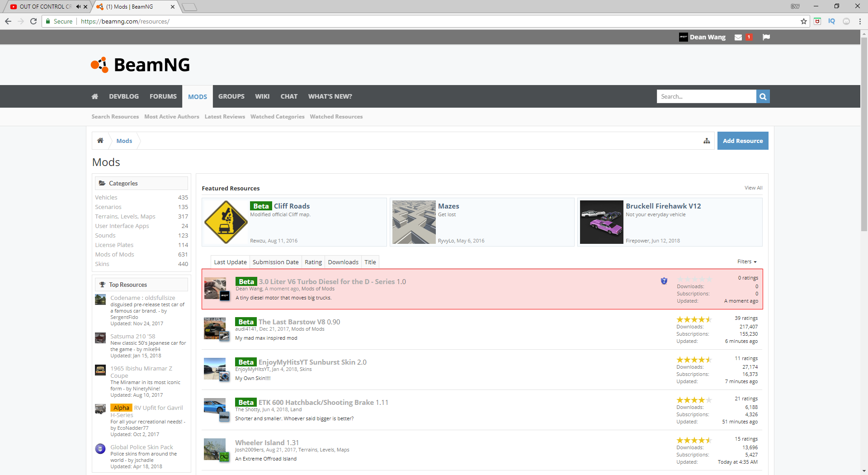Open Codename : oldsfullsize resource
Image resolution: width=868 pixels, height=475 pixels.
[143, 298]
